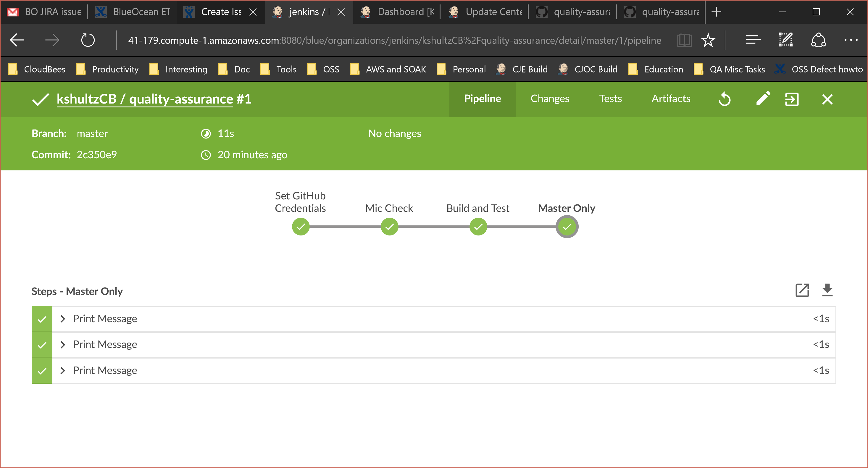Go to classic Jenkins via exit icon
Viewport: 868px width, 468px height.
pos(791,99)
